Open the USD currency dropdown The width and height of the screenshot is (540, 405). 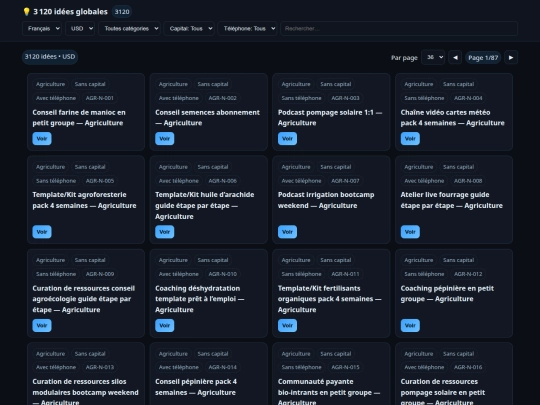tap(80, 29)
